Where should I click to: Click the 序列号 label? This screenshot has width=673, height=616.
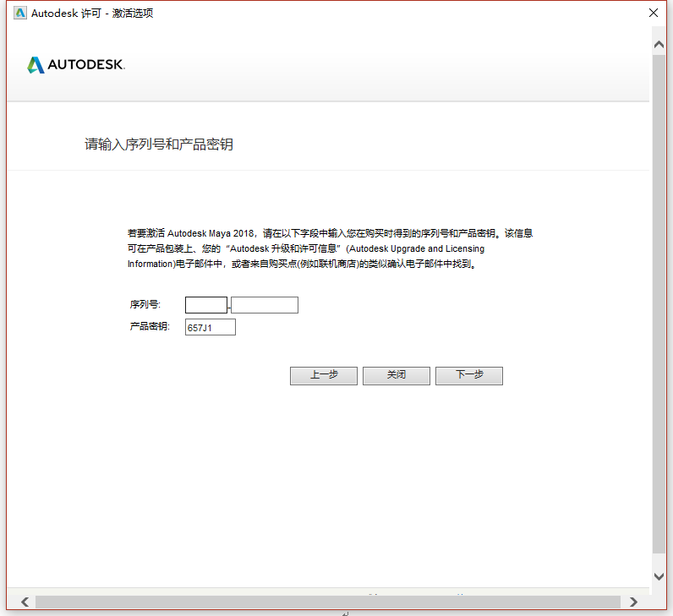point(145,304)
